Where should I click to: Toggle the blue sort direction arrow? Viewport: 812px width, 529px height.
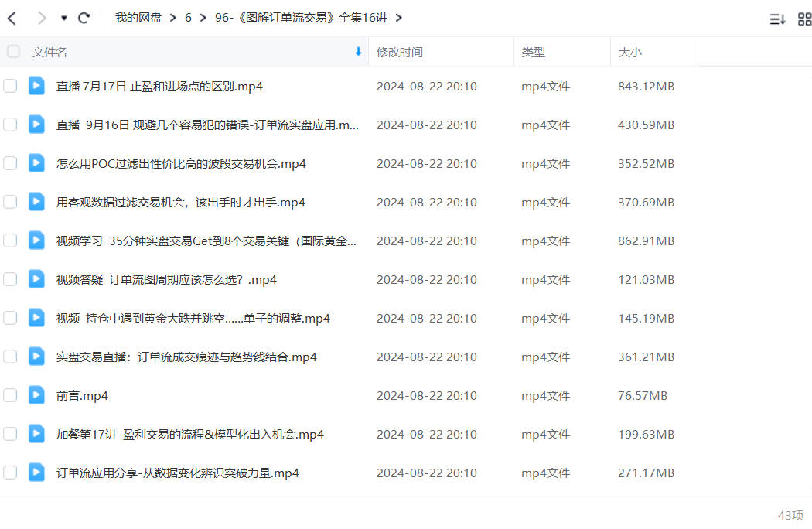[x=358, y=51]
